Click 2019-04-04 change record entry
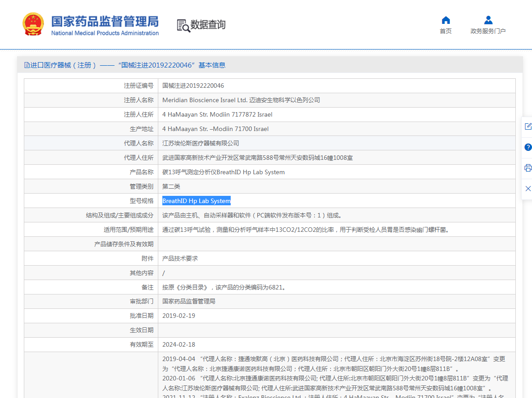Screen dimensions: 532x398 334,364
